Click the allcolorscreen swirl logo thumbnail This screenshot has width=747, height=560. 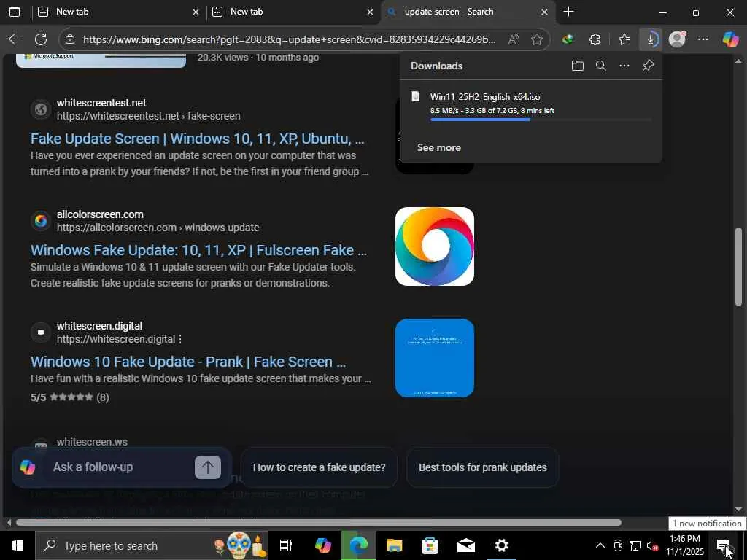tap(435, 246)
